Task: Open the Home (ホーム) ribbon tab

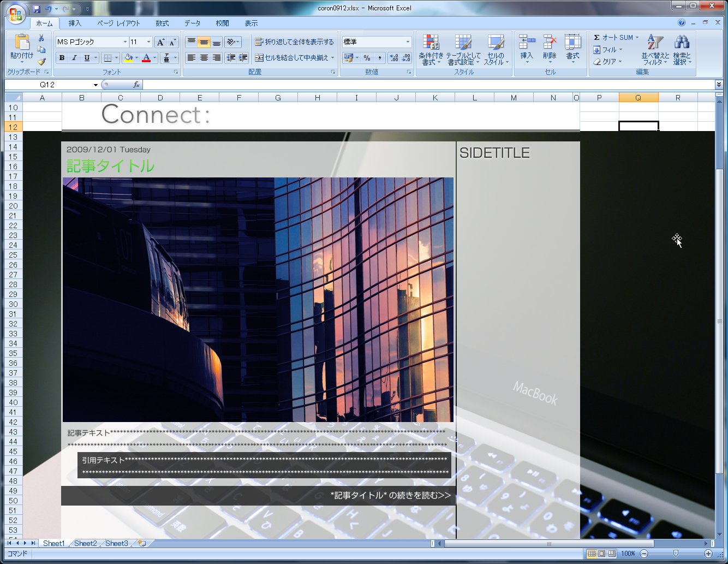Action: (44, 23)
